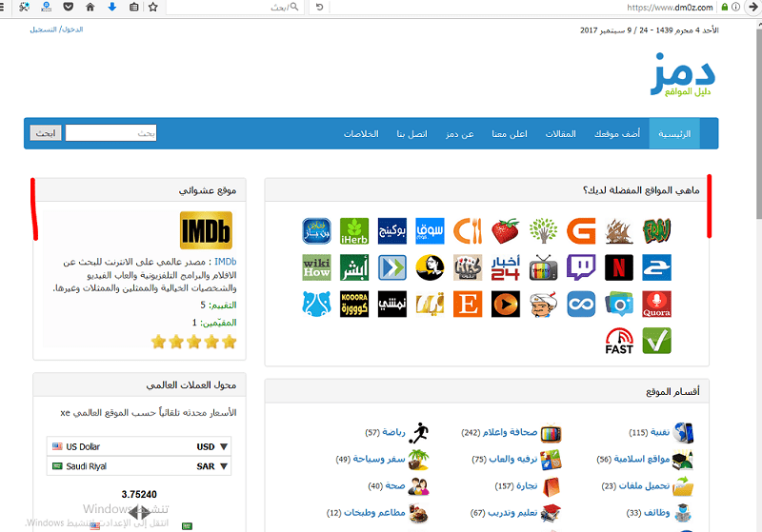This screenshot has height=532, width=762.
Task: Open the strawberry site icon
Action: point(506,231)
